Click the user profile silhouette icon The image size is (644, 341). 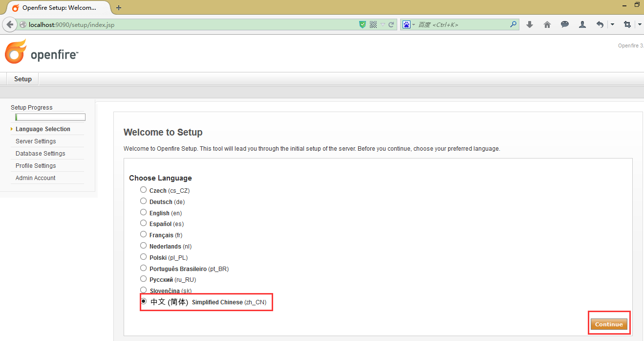coord(582,24)
